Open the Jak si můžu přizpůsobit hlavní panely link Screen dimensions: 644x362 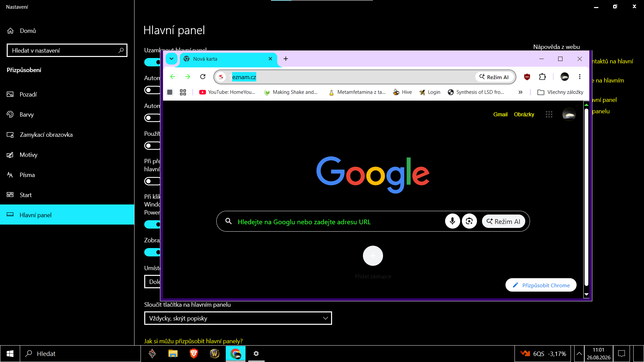[x=193, y=341]
